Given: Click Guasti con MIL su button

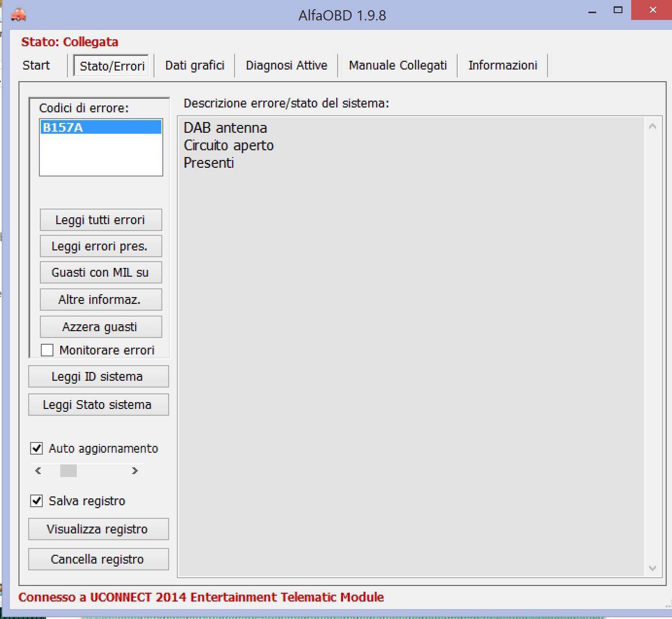Looking at the screenshot, I should coord(101,273).
